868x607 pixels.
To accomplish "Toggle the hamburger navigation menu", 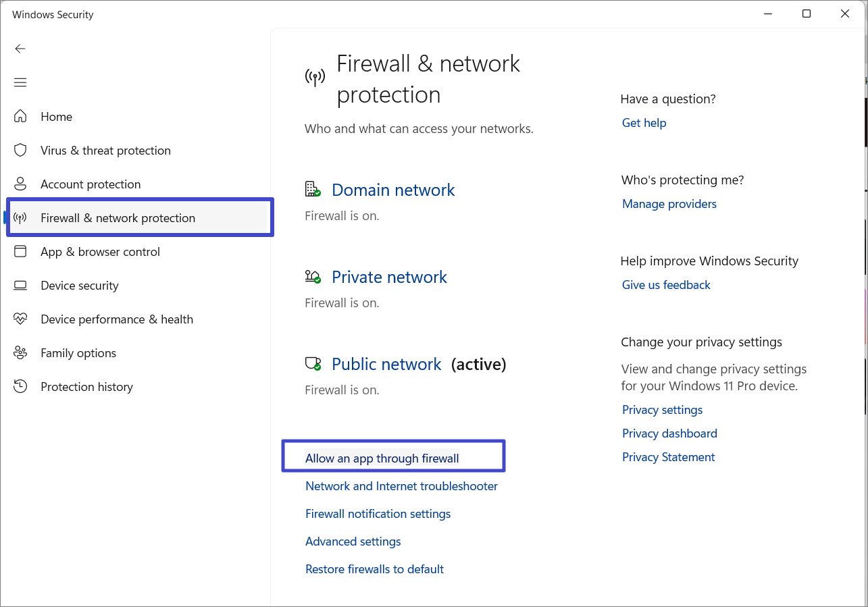I will point(20,82).
